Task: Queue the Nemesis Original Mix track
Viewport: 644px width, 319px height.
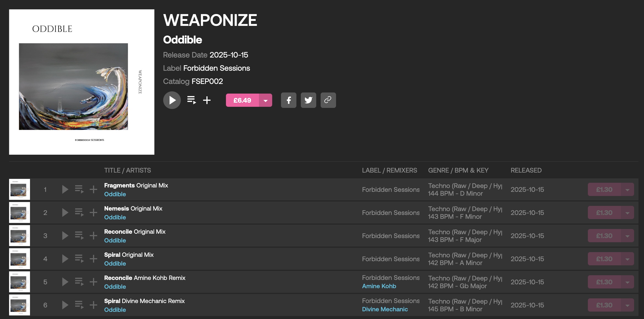Action: coord(79,212)
